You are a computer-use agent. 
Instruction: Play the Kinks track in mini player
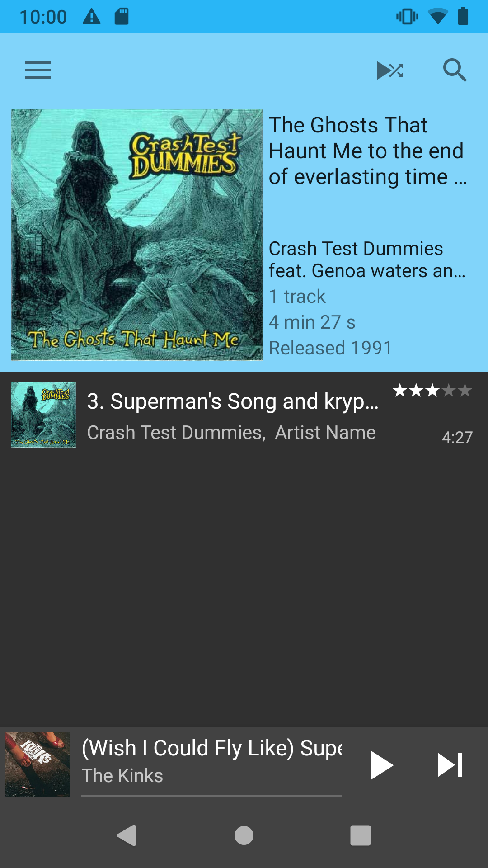tap(382, 765)
